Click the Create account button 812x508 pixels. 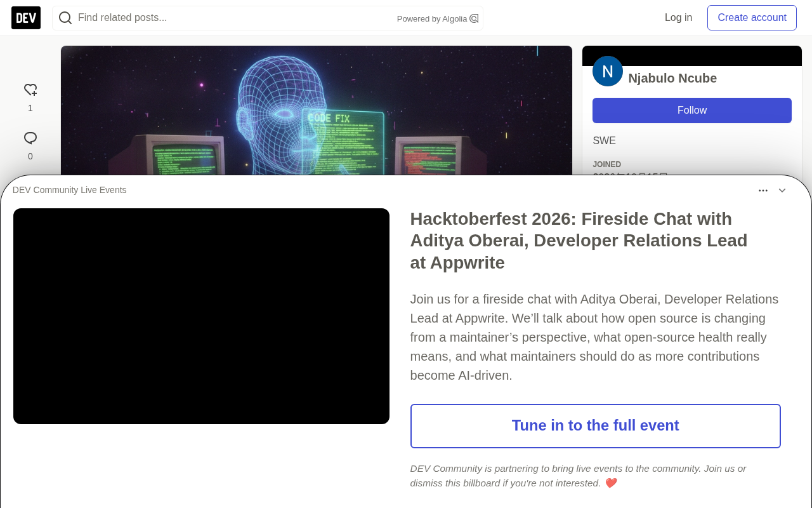tap(752, 18)
